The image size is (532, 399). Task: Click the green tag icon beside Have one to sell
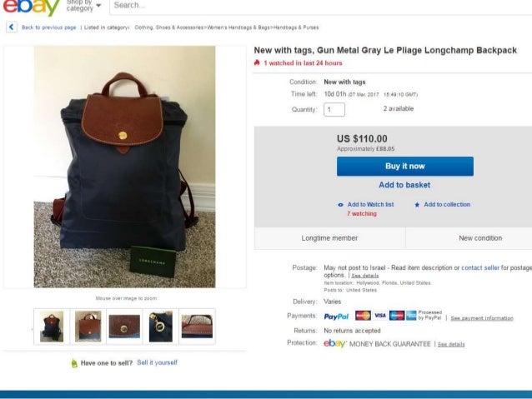coord(74,363)
